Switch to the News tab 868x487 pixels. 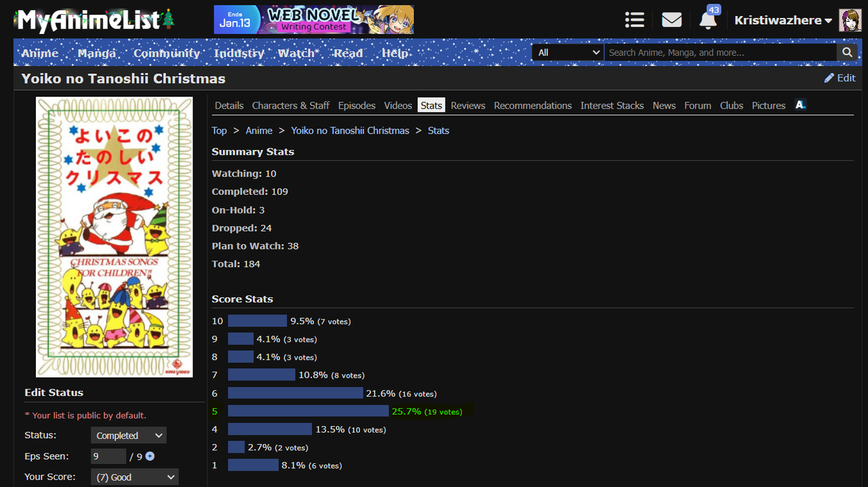click(x=664, y=105)
